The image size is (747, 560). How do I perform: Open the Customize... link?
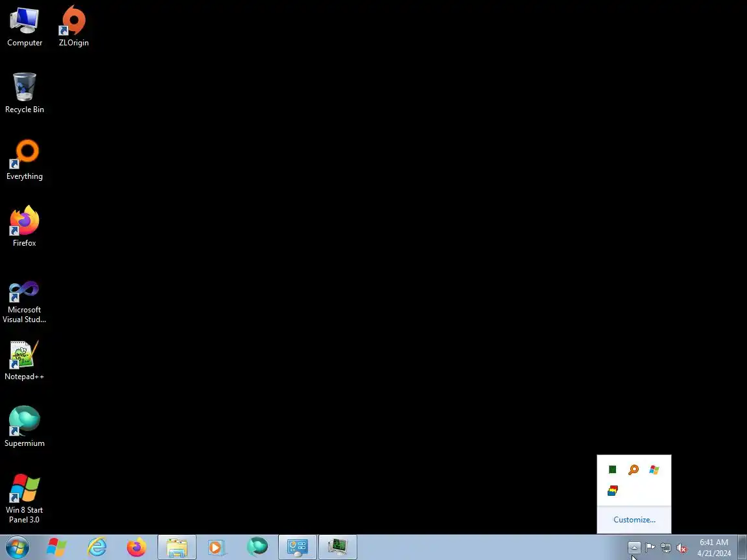click(634, 520)
